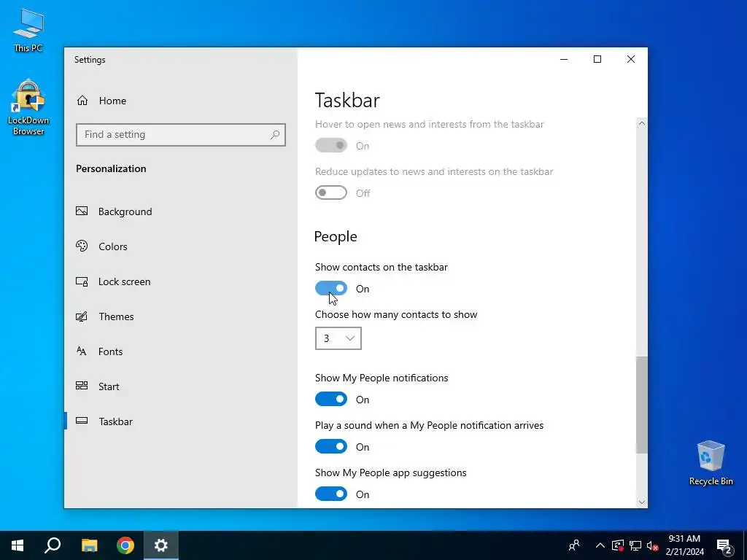Open the Action Center notifications
Viewport: 747px width, 560px height.
coord(724,545)
